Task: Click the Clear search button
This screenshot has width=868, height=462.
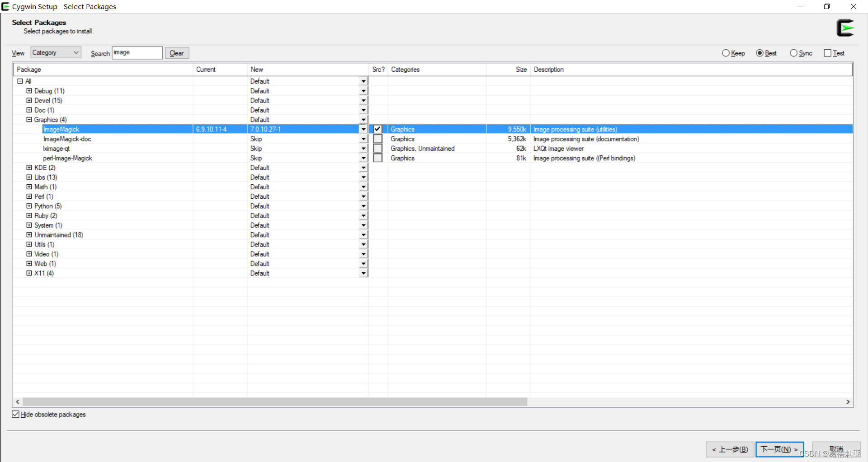Action: (177, 53)
